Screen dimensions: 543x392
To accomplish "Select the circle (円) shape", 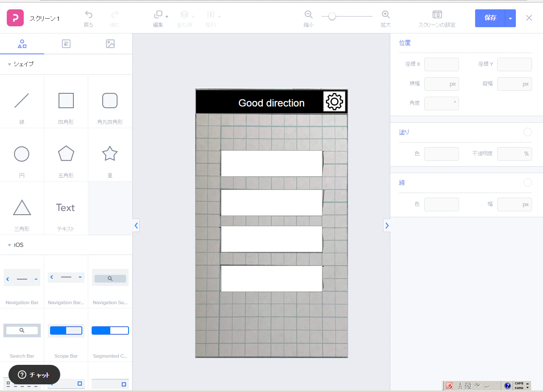I will click(22, 154).
